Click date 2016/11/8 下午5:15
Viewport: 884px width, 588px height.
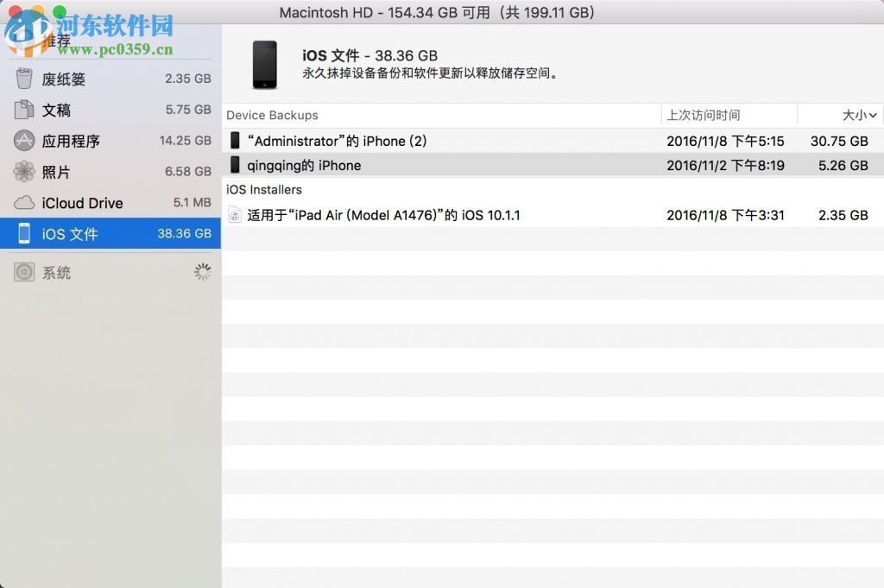(x=725, y=141)
